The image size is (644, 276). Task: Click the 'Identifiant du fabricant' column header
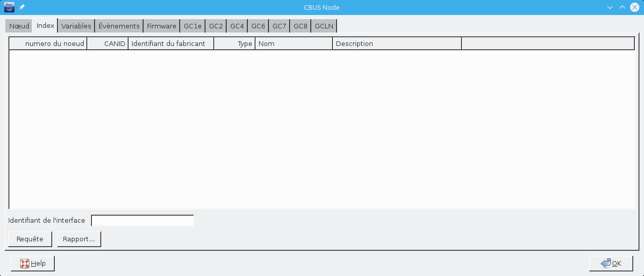[171, 43]
